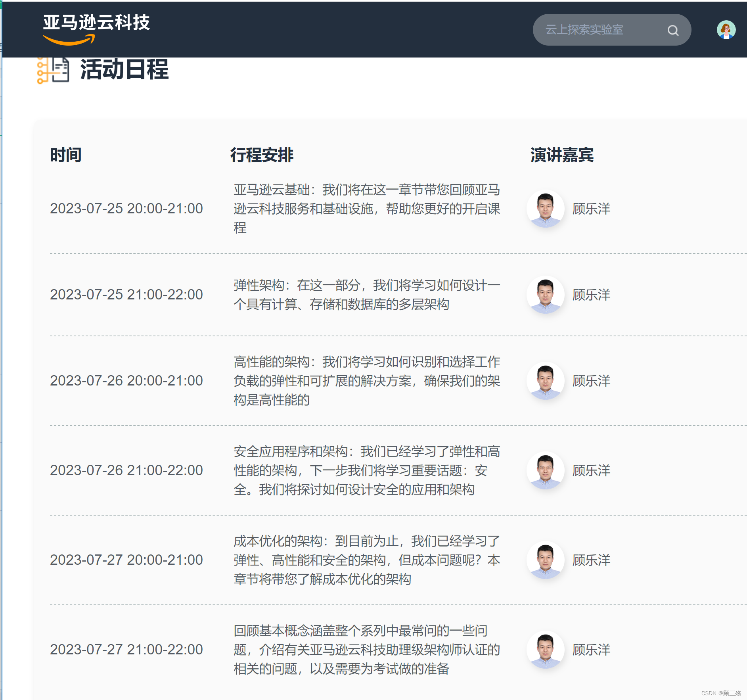This screenshot has height=700, width=747.
Task: Click 顾乐洋 name in 弹性架构 row
Action: pos(591,295)
